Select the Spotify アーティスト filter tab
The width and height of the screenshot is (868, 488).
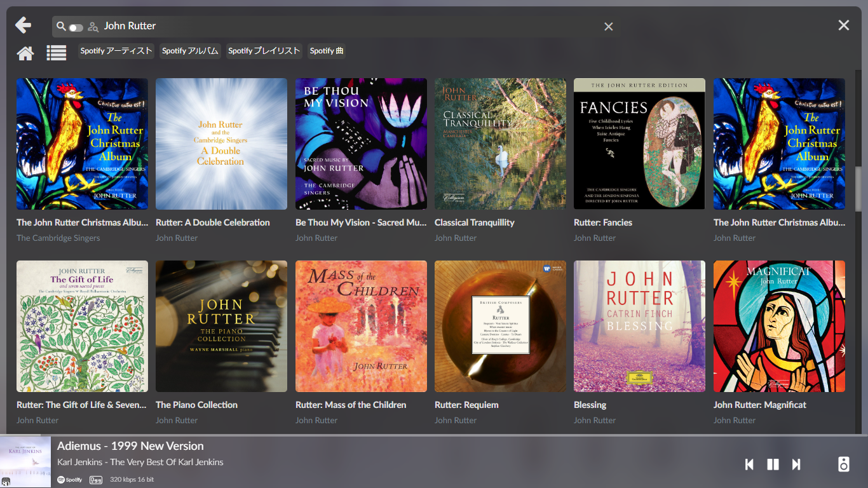(x=116, y=51)
